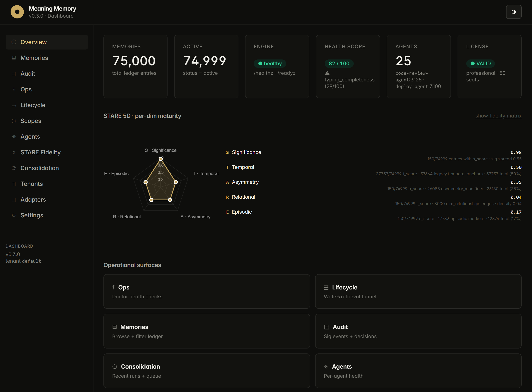
Task: Click the Memories card list icon
Action: coord(114,327)
